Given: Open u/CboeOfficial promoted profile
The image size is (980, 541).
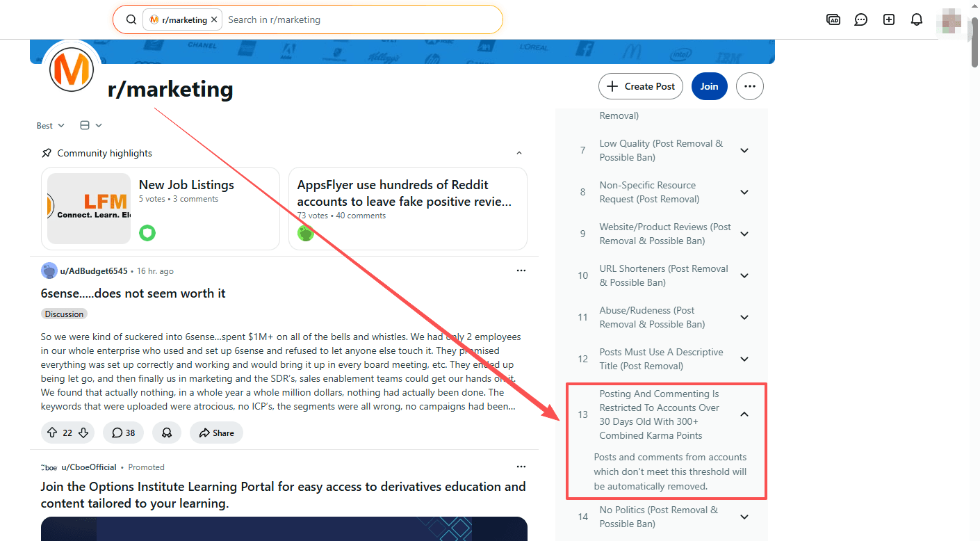Looking at the screenshot, I should [89, 467].
